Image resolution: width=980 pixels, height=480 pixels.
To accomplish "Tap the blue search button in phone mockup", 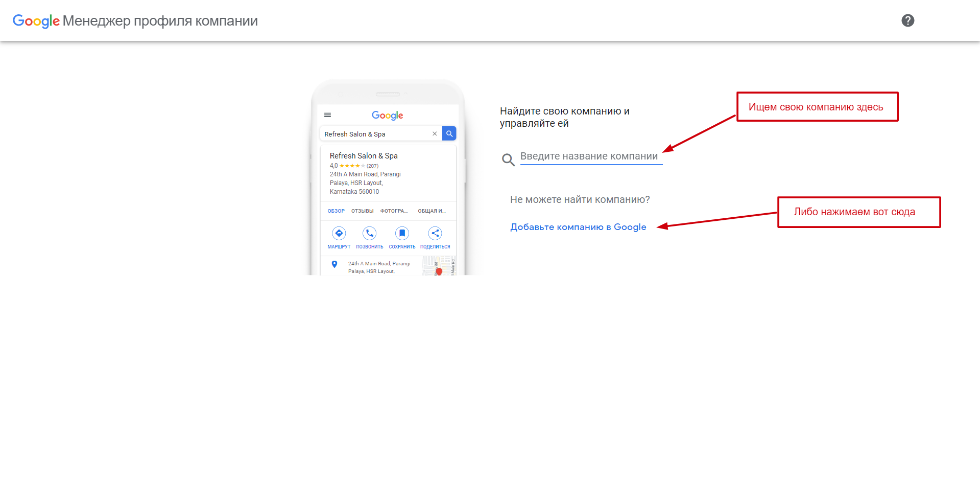I will [x=449, y=133].
